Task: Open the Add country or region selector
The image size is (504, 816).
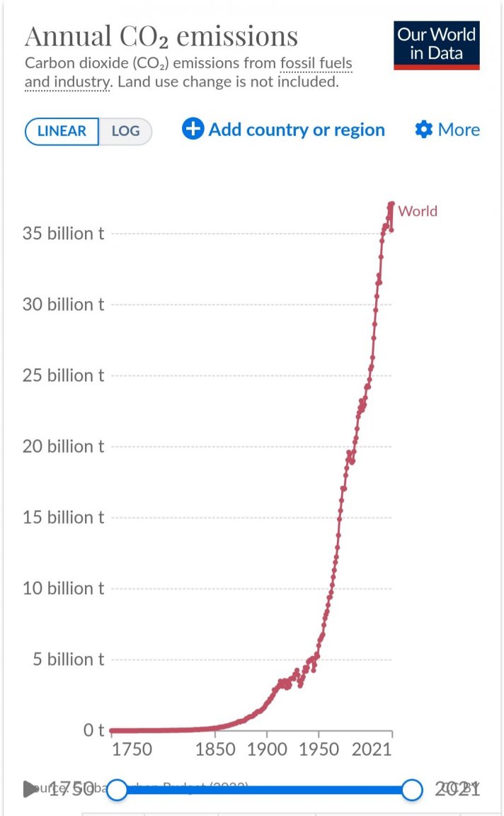Action: tap(283, 130)
